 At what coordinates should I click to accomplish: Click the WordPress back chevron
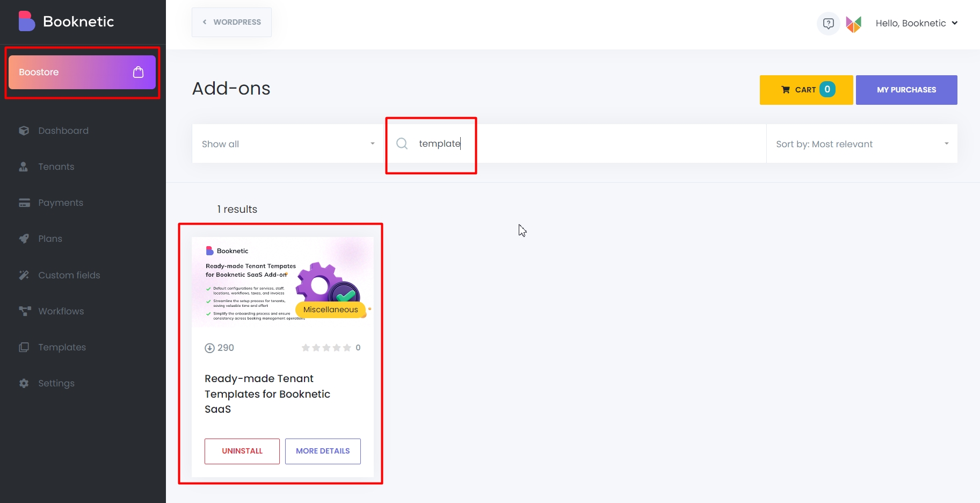pyautogui.click(x=205, y=22)
